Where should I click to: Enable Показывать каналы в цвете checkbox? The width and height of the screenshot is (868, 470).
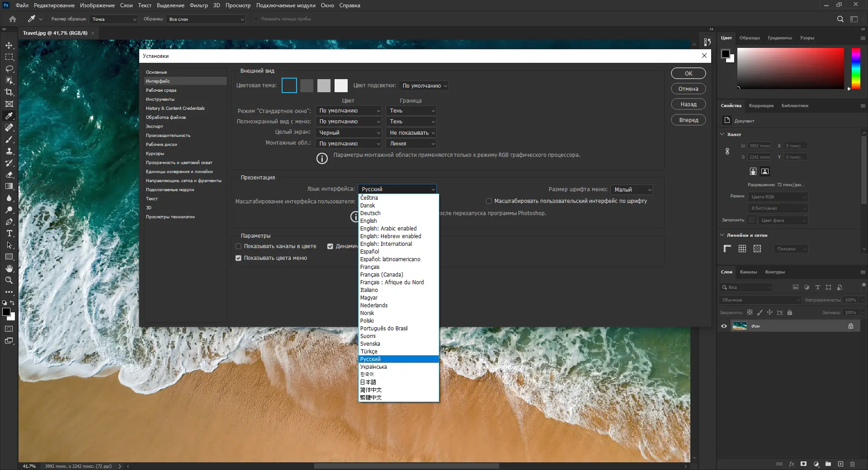[x=238, y=246]
